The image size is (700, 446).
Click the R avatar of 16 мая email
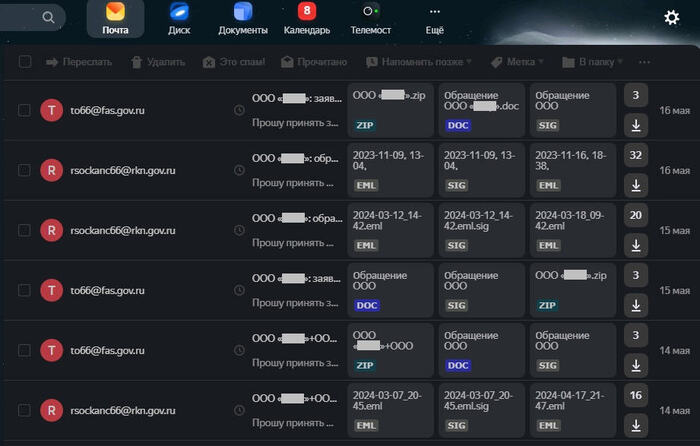(51, 170)
